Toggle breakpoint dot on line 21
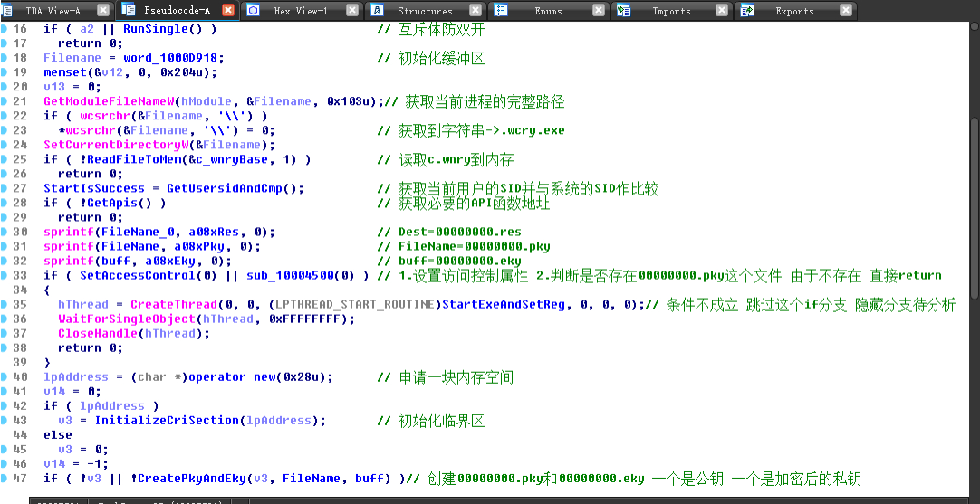The width and height of the screenshot is (980, 504). tap(5, 101)
